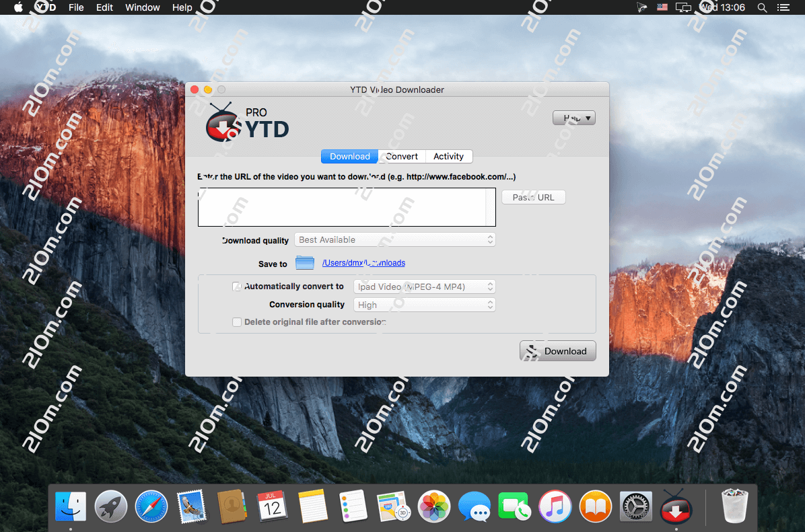Click the Wed 13:06 clock
805x532 pixels.
pyautogui.click(x=723, y=7)
